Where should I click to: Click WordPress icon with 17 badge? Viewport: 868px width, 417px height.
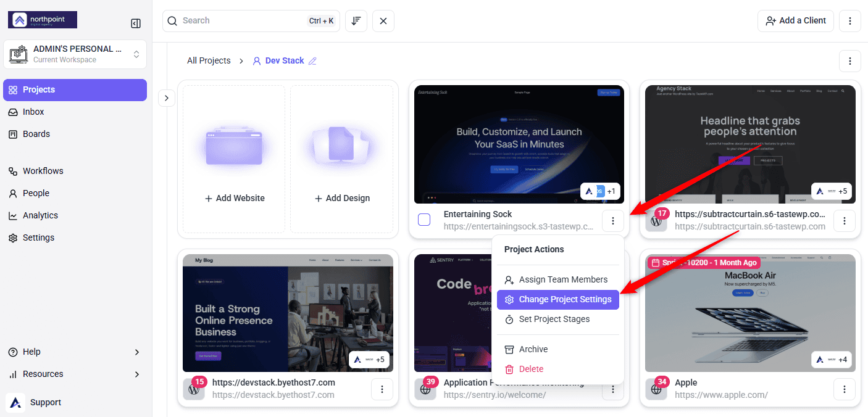[656, 221]
